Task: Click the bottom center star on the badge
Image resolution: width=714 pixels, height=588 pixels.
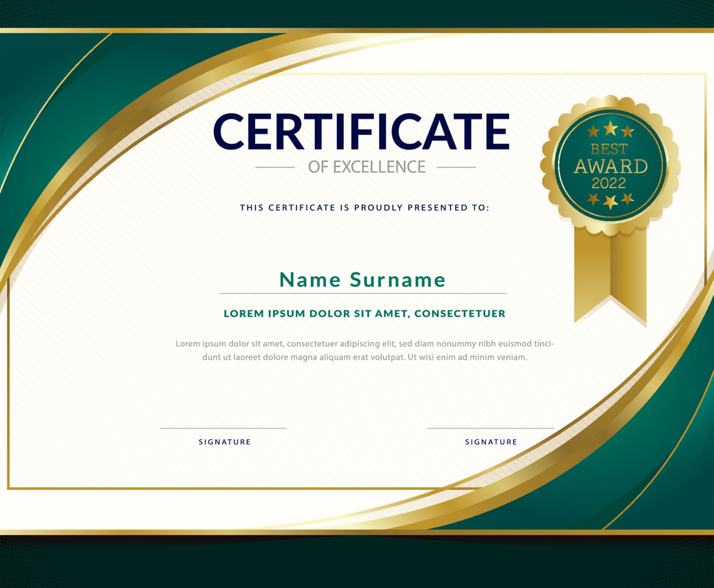Action: click(610, 202)
